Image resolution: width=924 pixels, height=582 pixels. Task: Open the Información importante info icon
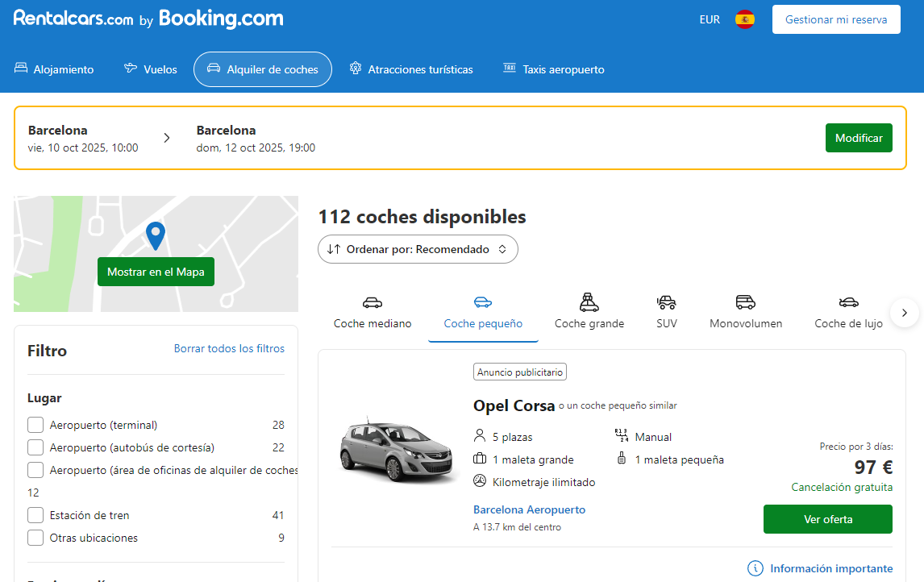(755, 568)
